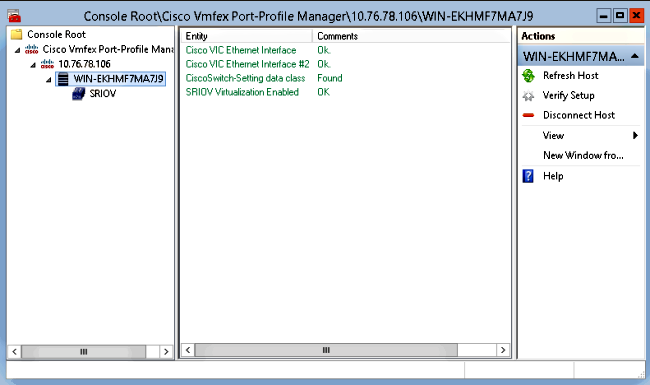Select the CiscoSwitch-Setting data class entry
Image resolution: width=650 pixels, height=385 pixels.
click(245, 78)
